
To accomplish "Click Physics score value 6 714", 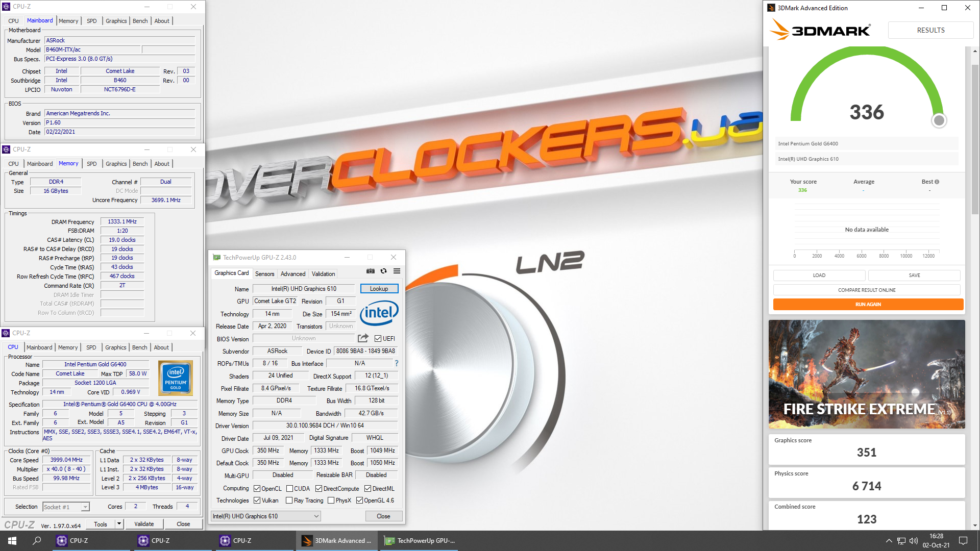I will pyautogui.click(x=866, y=486).
